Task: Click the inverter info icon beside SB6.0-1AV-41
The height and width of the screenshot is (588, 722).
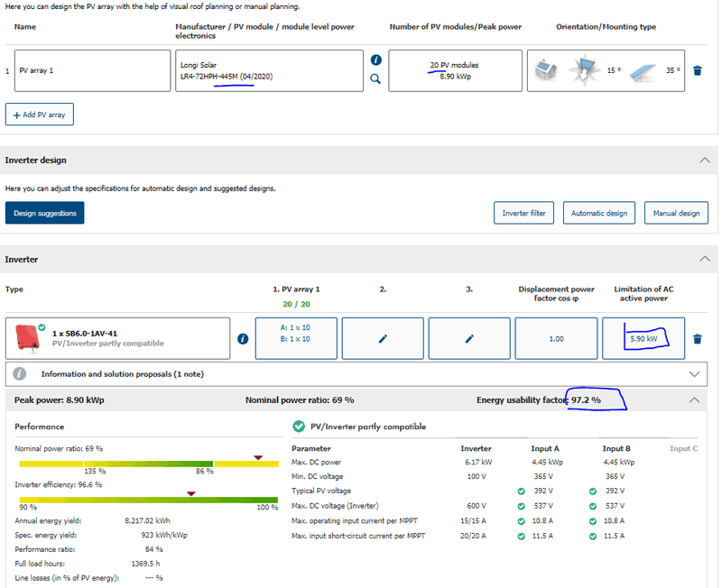Action: tap(242, 339)
